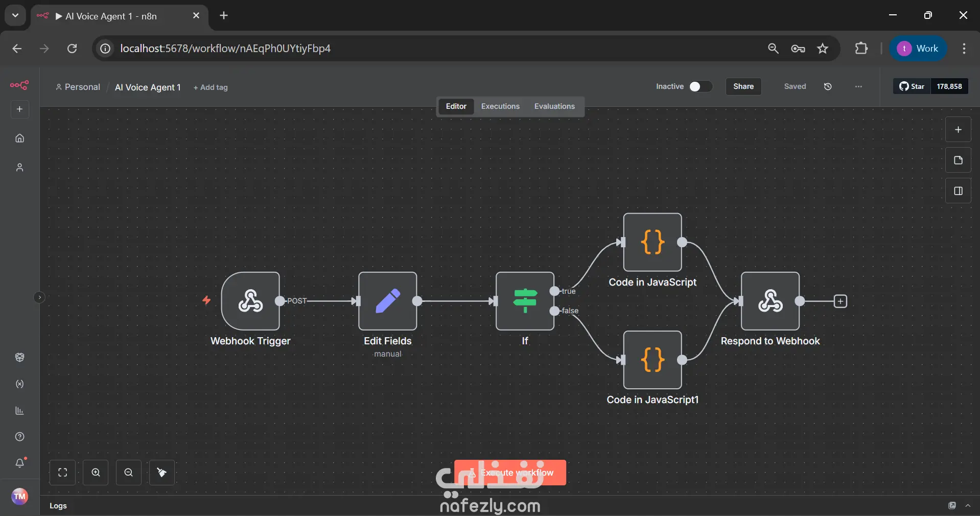Open the Insights chart icon
Viewport: 980px width, 516px height.
pyautogui.click(x=20, y=411)
